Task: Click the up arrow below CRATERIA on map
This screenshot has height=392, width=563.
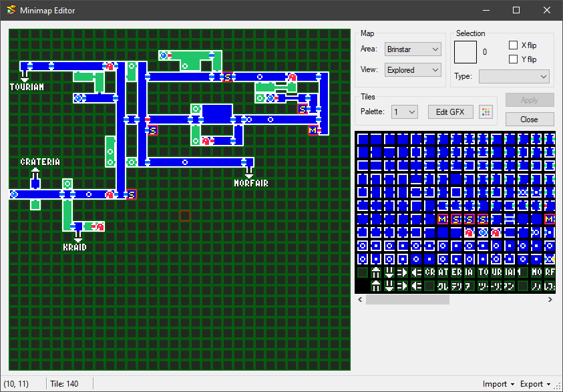Action: coord(35,173)
